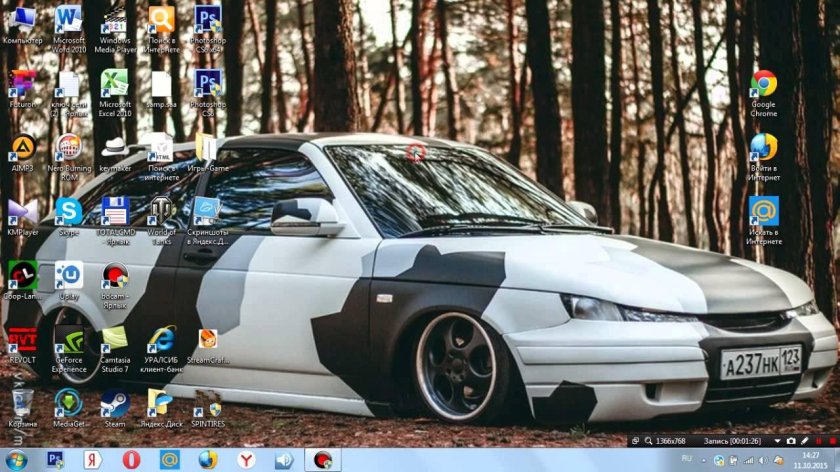This screenshot has height=472, width=840.
Task: Open Nero Burning ROM shortcut
Action: tap(68, 148)
